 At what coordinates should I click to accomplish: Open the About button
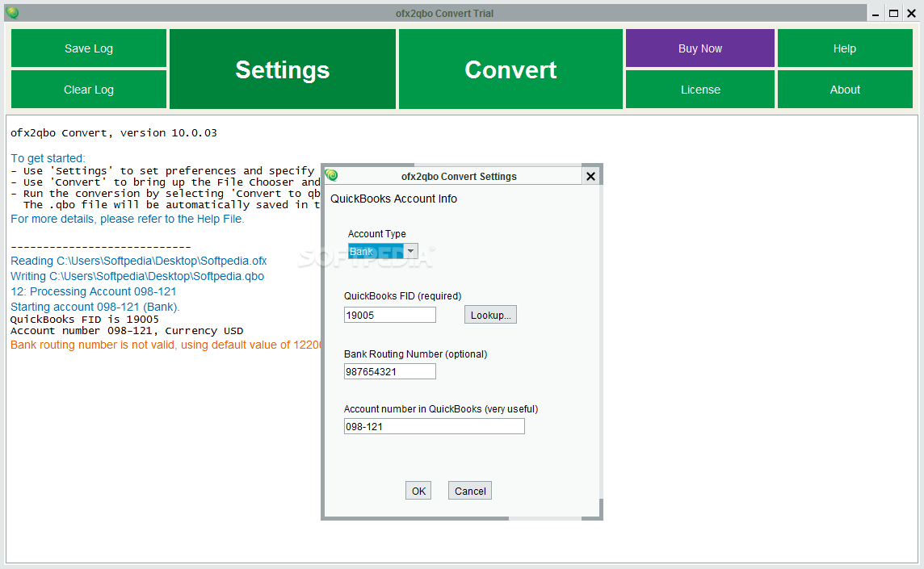[845, 90]
